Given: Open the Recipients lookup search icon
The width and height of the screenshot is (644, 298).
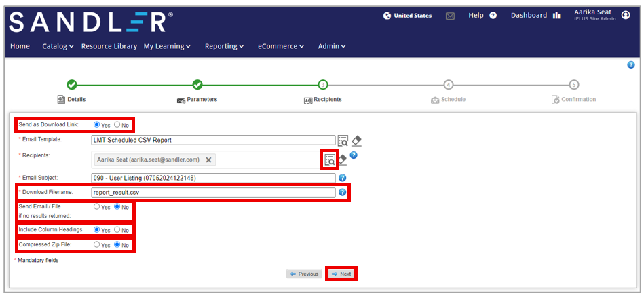Looking at the screenshot, I should pyautogui.click(x=330, y=160).
